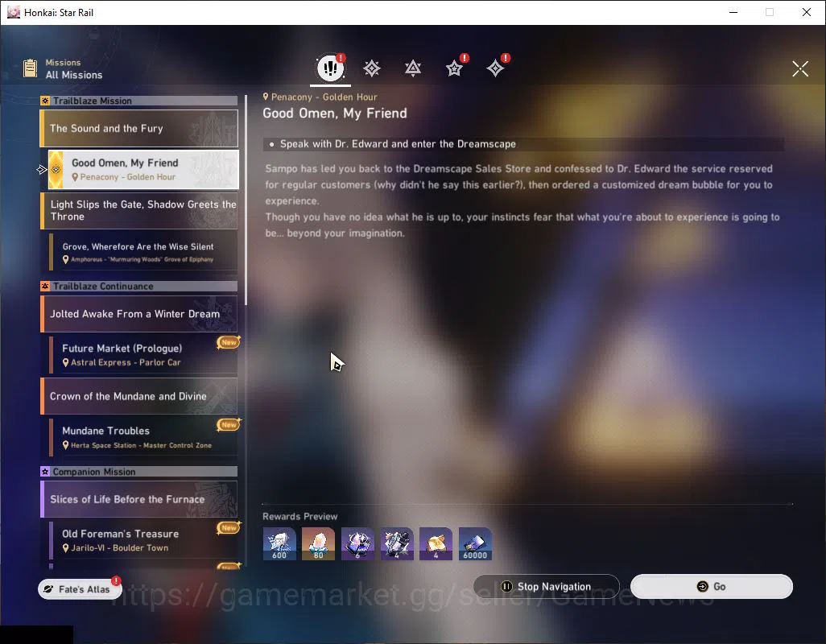
Task: Minimize the Honkai: Star Rail window
Action: pos(733,12)
